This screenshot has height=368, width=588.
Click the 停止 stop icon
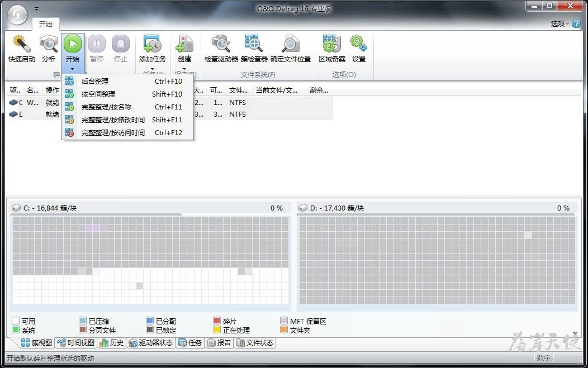point(120,44)
